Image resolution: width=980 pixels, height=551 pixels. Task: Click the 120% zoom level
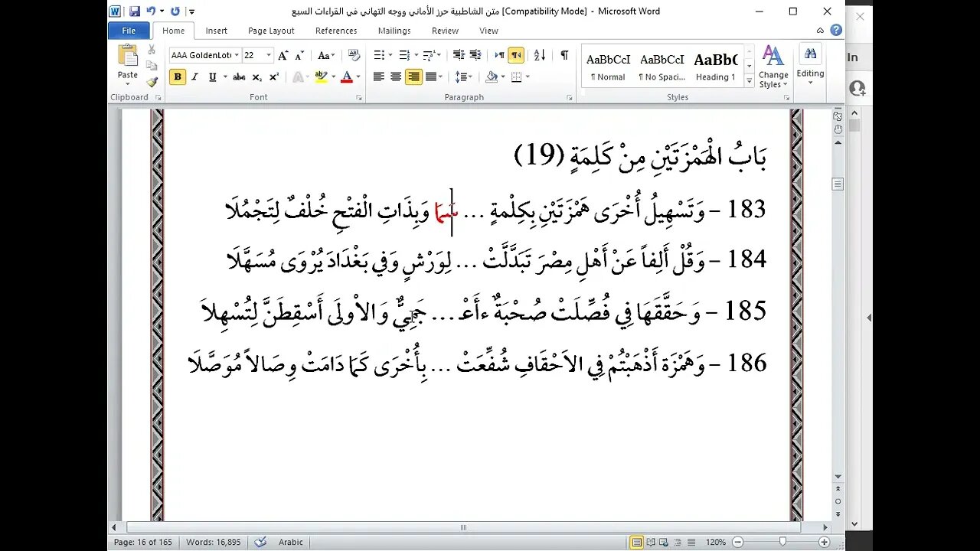[x=716, y=542]
